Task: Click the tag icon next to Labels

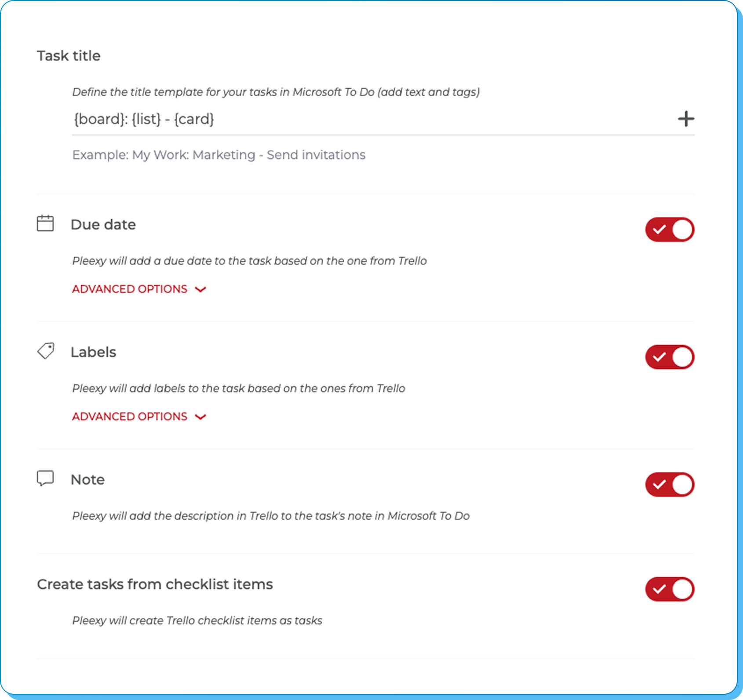Action: coord(46,351)
